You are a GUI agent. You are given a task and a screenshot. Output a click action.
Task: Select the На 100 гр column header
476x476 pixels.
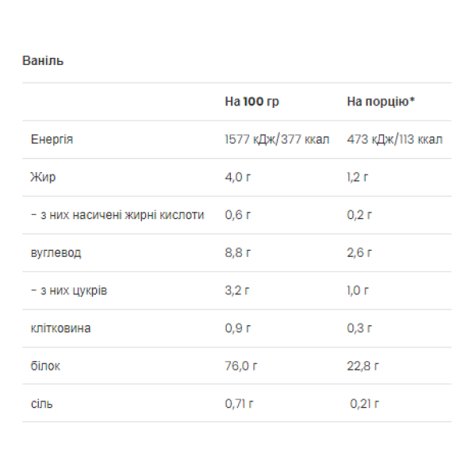[x=252, y=102]
